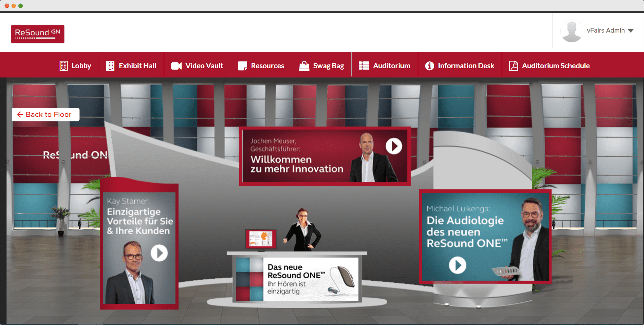Click the Video Vault camera icon

(176, 66)
